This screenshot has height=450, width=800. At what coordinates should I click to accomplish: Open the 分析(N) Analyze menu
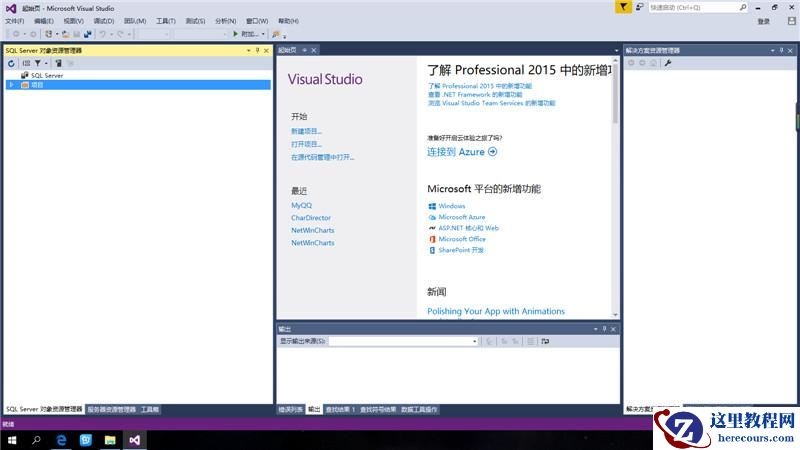point(226,21)
